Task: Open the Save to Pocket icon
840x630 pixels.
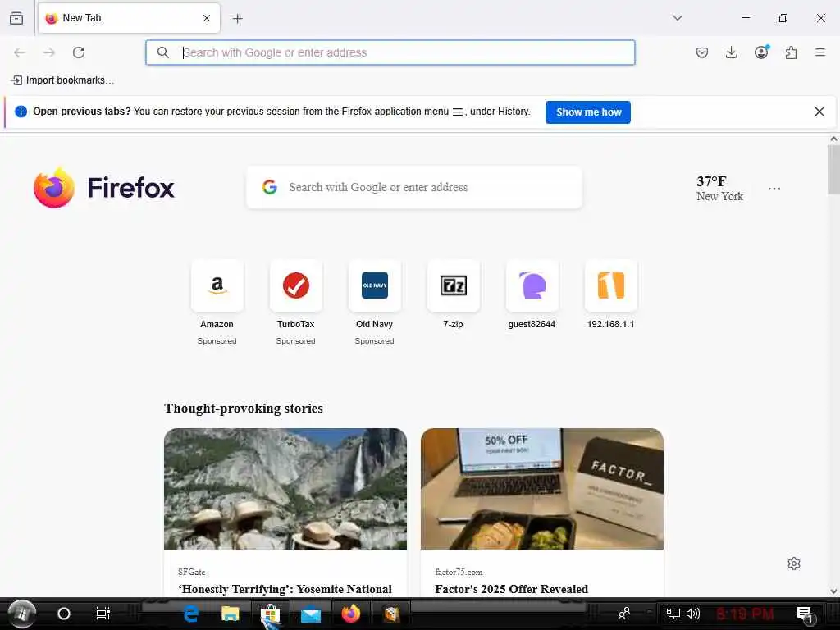Action: click(x=702, y=52)
